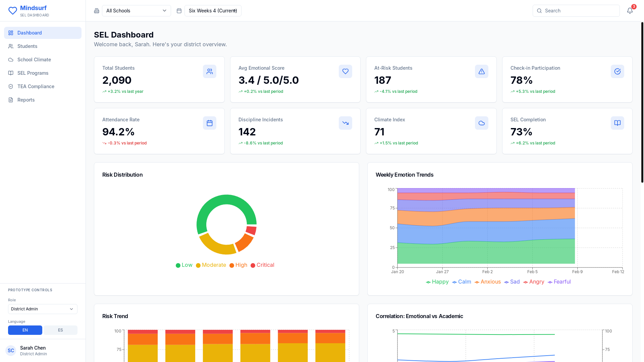This screenshot has width=644, height=362.
Task: Click the Check-in Participation checkmark icon
Action: point(617,71)
